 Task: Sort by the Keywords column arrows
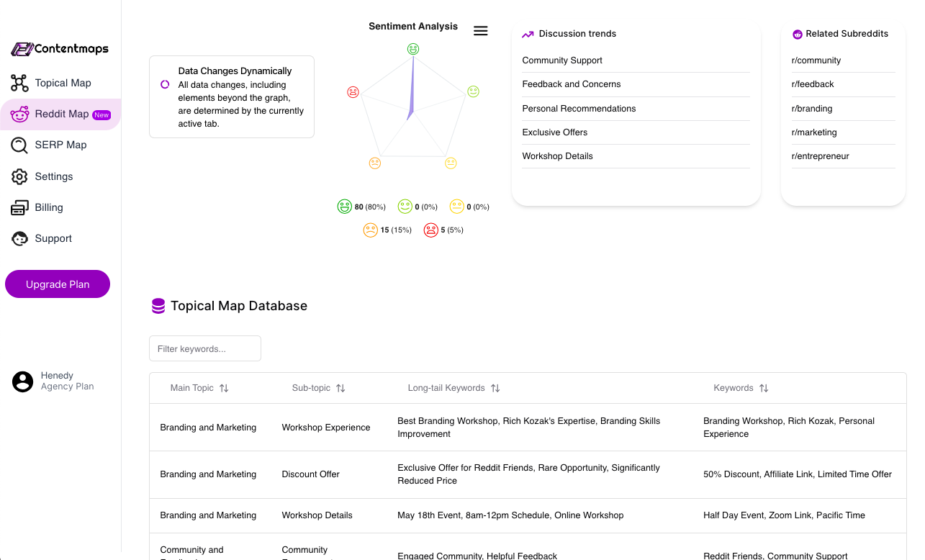click(x=764, y=388)
